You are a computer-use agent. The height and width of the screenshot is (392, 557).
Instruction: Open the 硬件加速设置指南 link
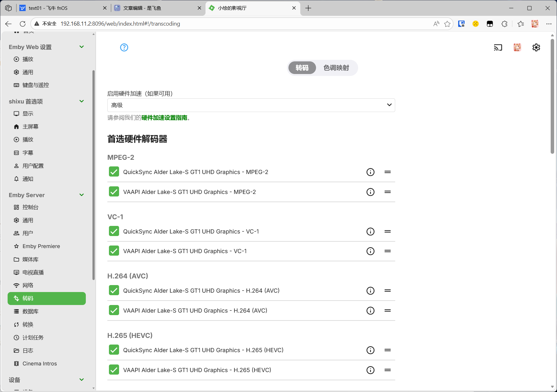coord(164,118)
